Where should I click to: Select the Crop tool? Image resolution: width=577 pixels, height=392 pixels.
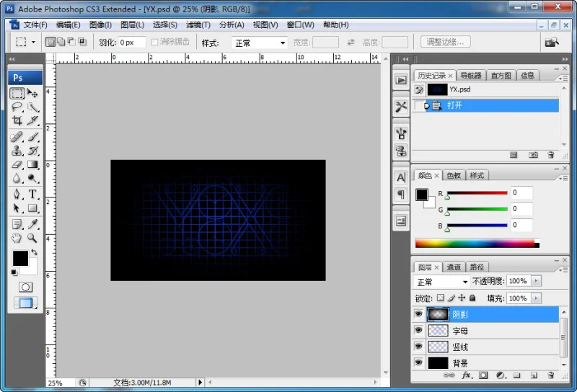coord(17,120)
